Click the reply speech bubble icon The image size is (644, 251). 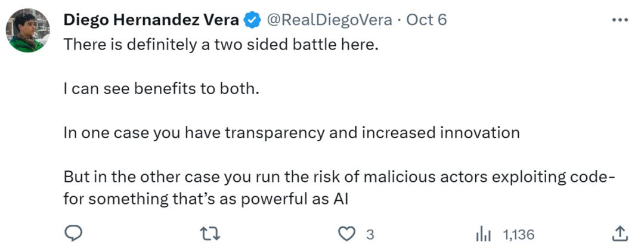(x=73, y=234)
